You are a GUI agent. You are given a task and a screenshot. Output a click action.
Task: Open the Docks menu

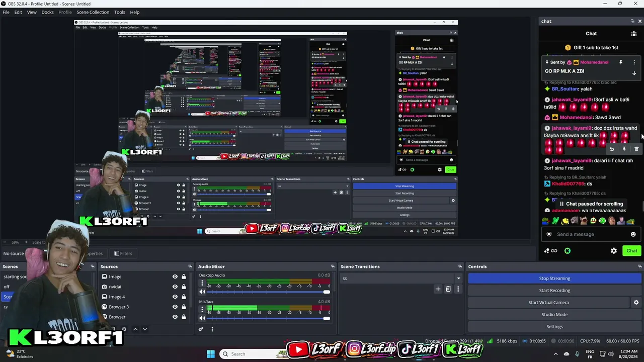click(x=47, y=12)
